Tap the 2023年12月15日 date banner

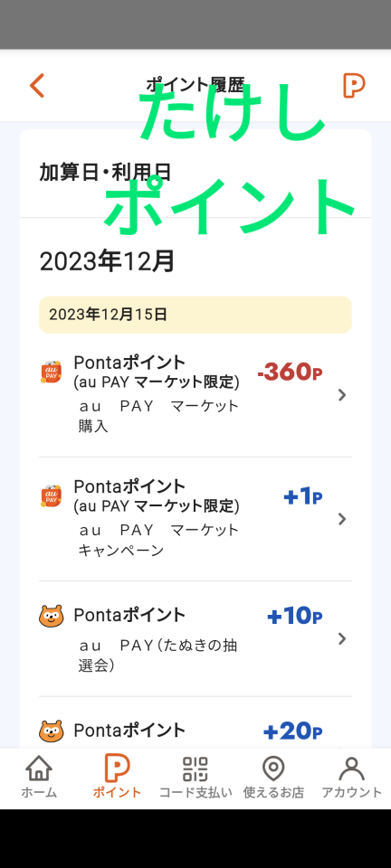click(x=195, y=315)
